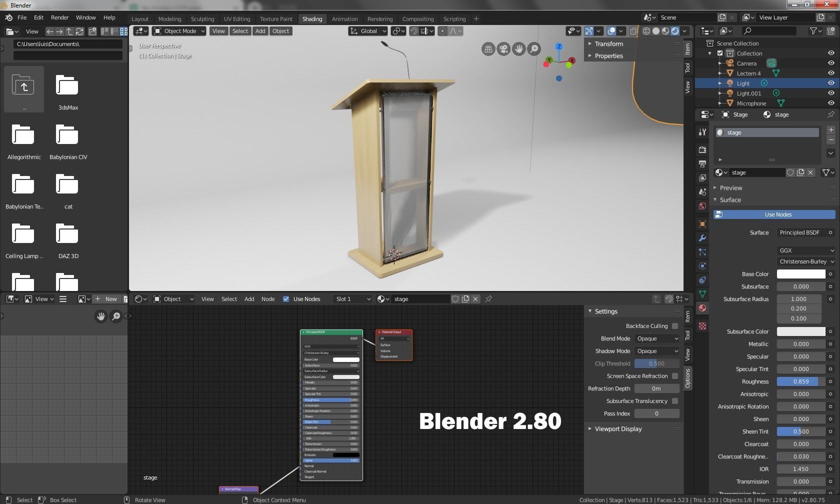
Task: Click the blue Z axis on gizmo
Action: pos(559,46)
